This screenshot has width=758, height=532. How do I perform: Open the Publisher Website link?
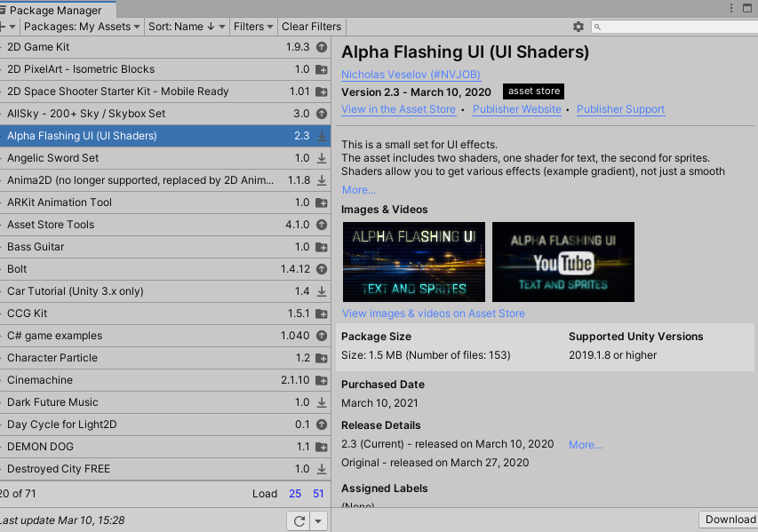(517, 109)
